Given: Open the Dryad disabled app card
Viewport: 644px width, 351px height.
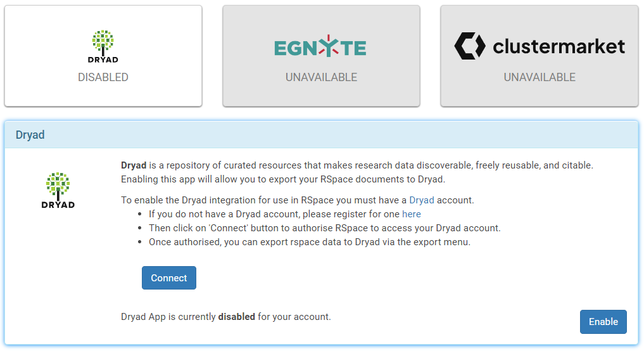Looking at the screenshot, I should [x=103, y=56].
